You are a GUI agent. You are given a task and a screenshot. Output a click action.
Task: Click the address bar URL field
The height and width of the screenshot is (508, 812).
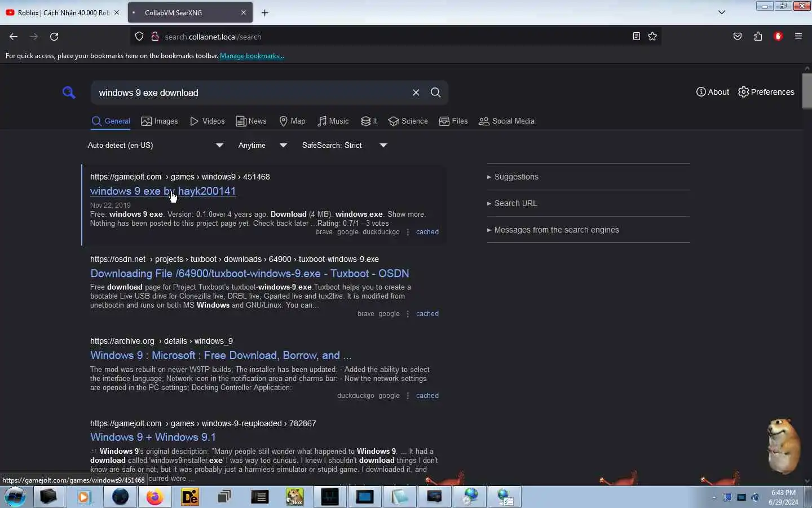(x=395, y=37)
